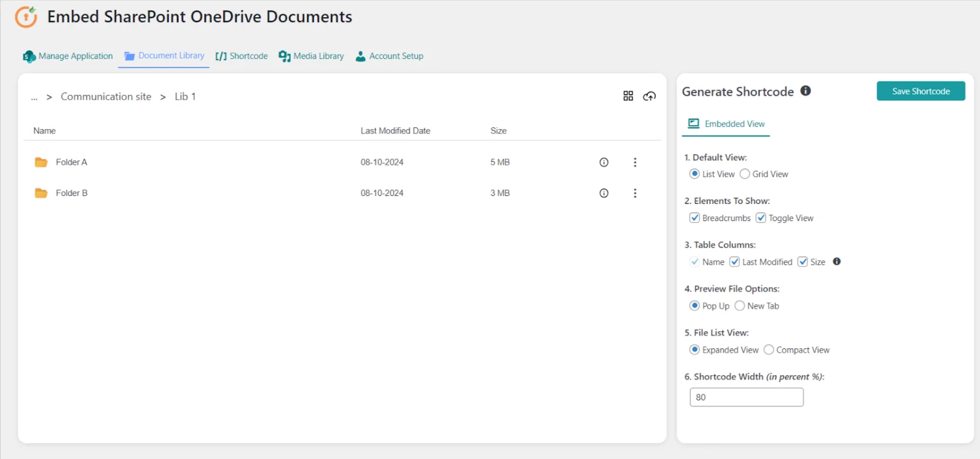Uncheck the Last Modified column checkbox
Screen dimensions: 980x459
pos(734,262)
